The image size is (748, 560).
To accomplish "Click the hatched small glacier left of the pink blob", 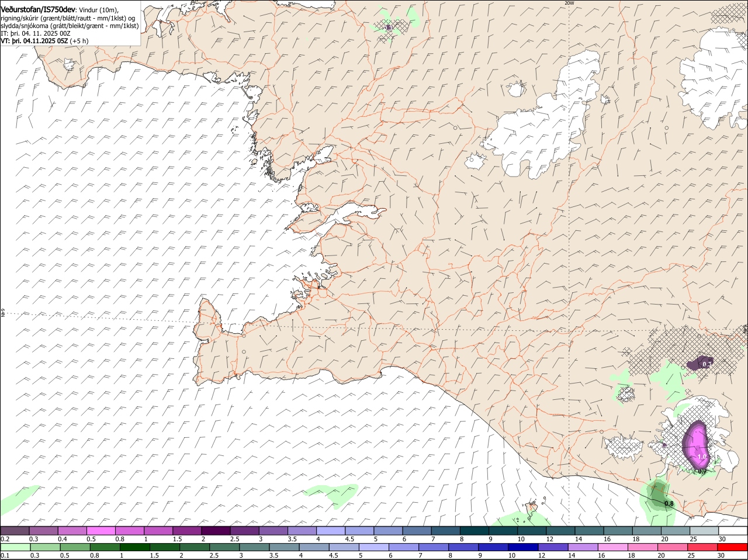I will point(624,447).
